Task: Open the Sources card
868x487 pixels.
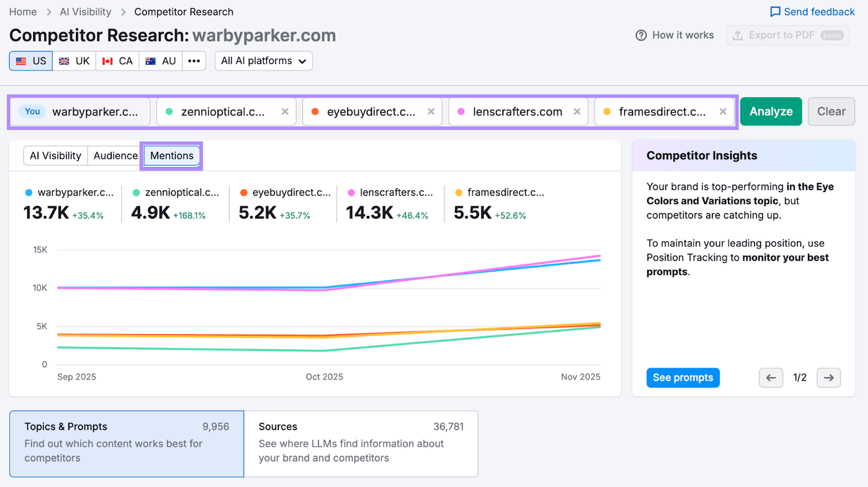Action: pyautogui.click(x=361, y=444)
